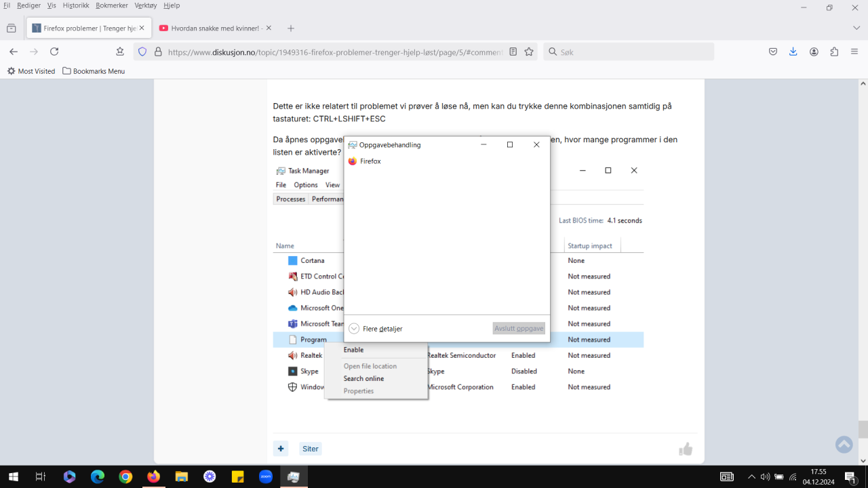Open Firefox application hamburger menu
This screenshot has height=488, width=868.
pyautogui.click(x=854, y=52)
